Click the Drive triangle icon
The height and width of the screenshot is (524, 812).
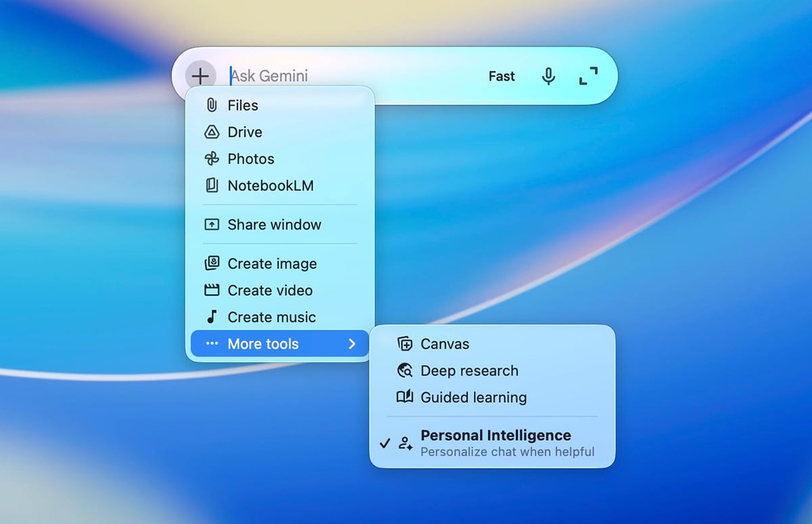click(212, 132)
